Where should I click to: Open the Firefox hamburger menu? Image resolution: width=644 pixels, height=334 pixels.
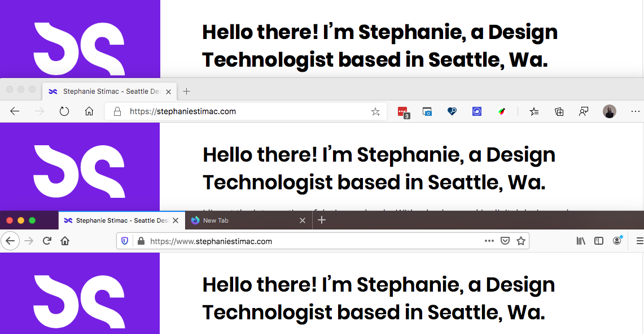640,241
